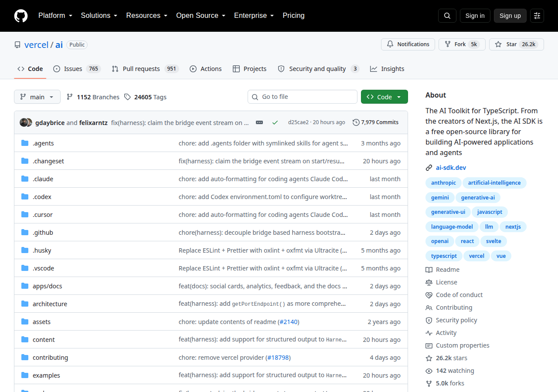Viewport: 558px width, 392px height.
Task: Click the gdaybrice author avatar
Action: [24, 122]
